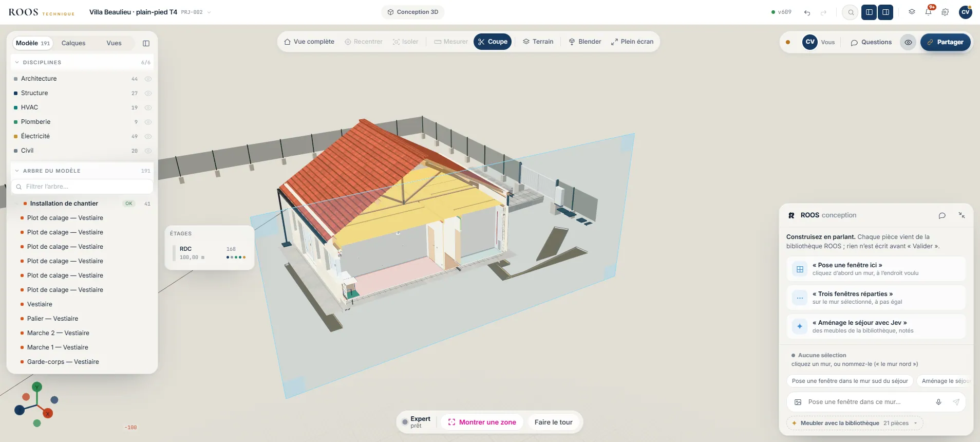Hide the Plomberie discipline
Viewport: 980px width, 442px height.
[x=148, y=122]
